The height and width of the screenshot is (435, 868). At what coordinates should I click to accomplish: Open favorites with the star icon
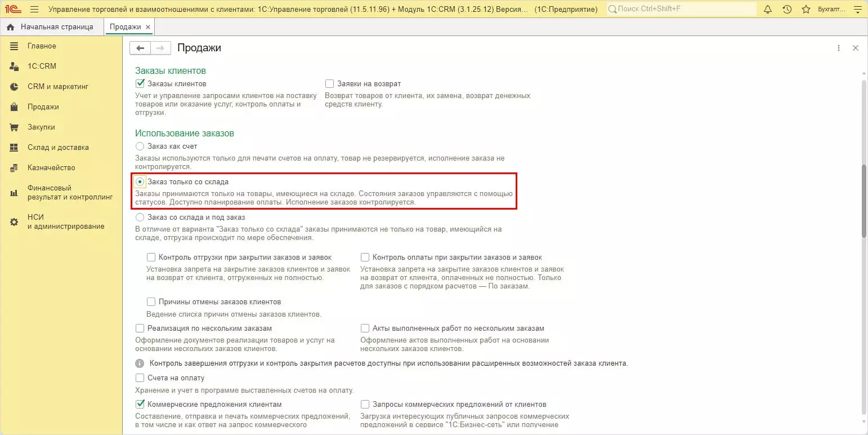[x=806, y=10]
